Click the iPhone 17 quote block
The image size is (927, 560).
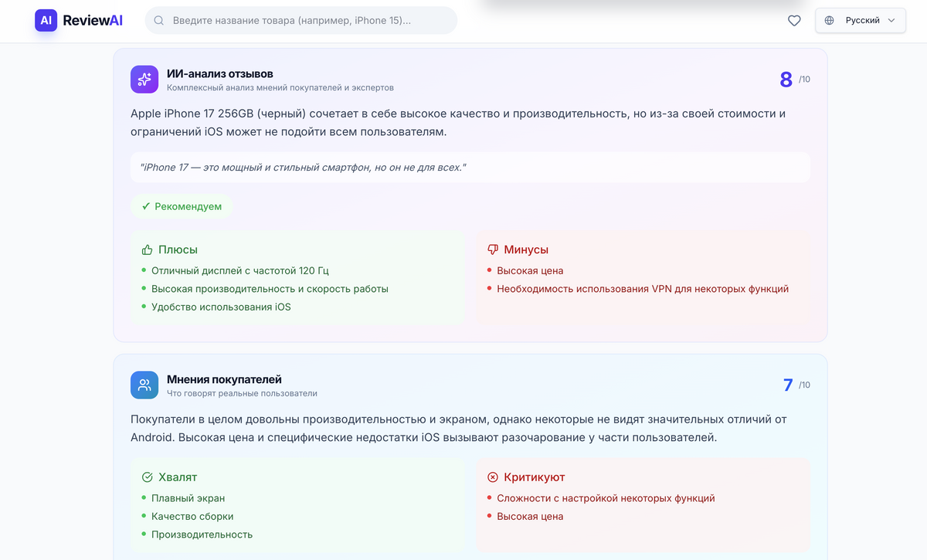click(470, 167)
